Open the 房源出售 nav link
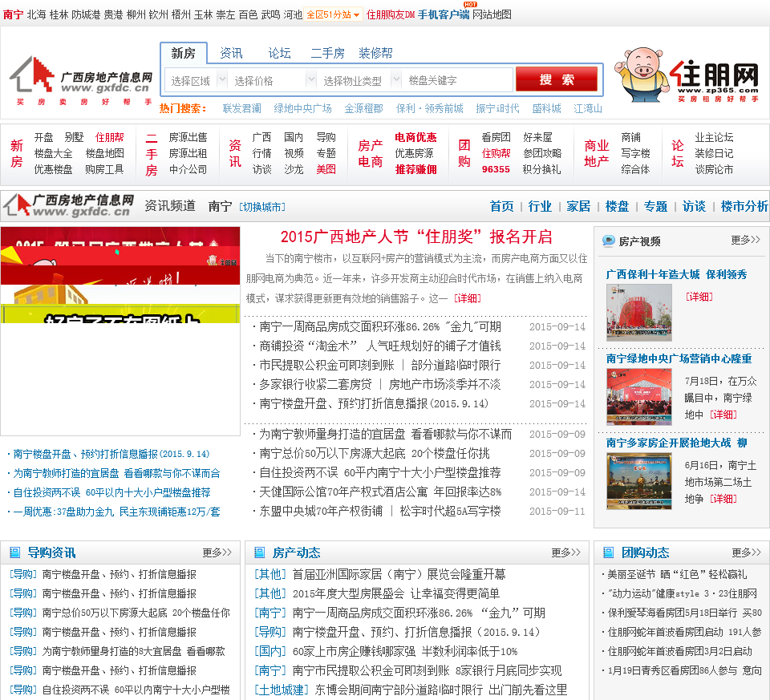The height and width of the screenshot is (700, 770). [x=188, y=137]
